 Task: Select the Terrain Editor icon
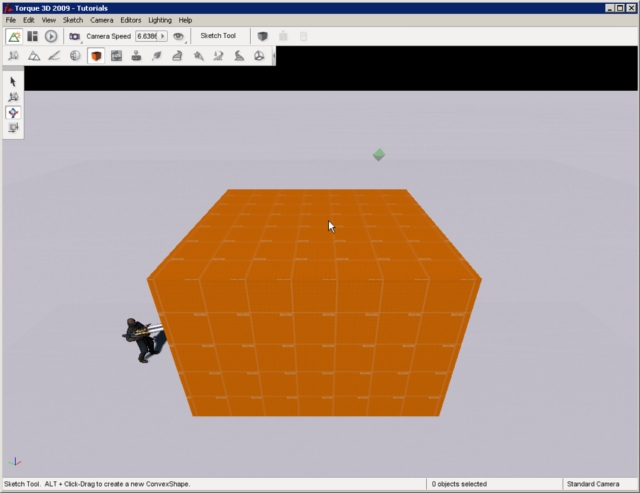[33, 56]
